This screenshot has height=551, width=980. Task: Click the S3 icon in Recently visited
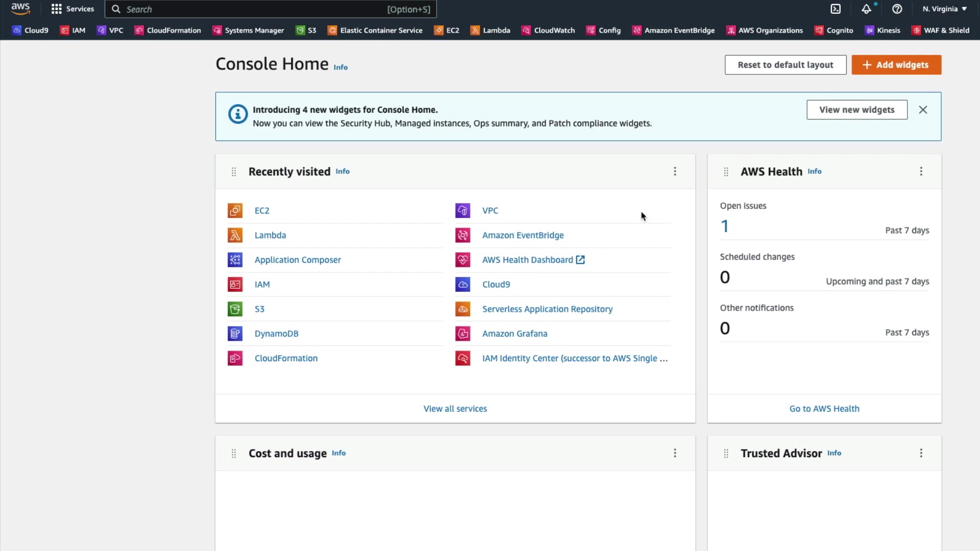(x=235, y=309)
